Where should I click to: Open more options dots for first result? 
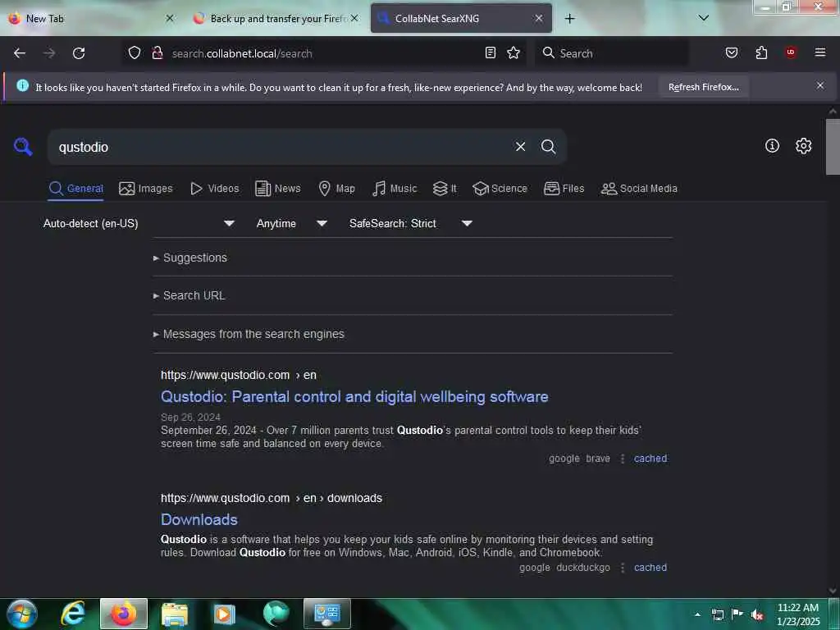622,459
